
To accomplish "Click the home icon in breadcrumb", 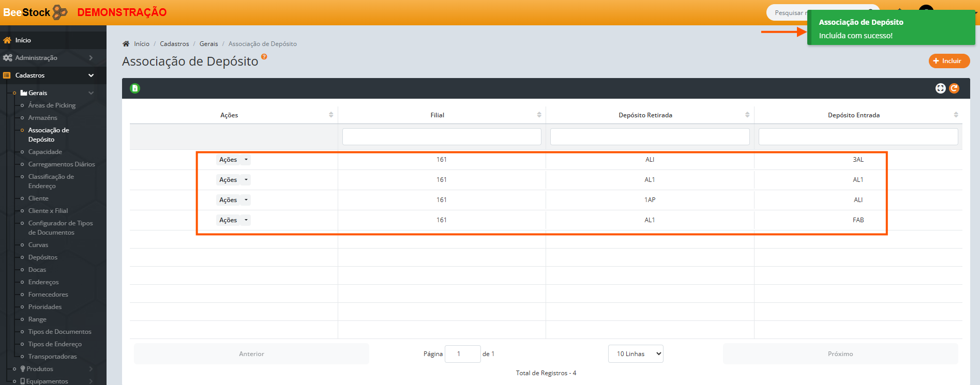I will coord(126,44).
